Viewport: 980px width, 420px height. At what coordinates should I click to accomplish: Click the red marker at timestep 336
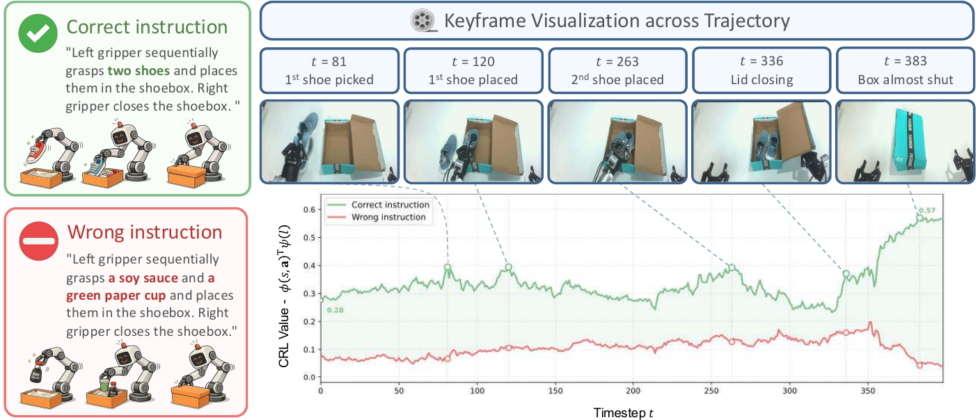(846, 332)
